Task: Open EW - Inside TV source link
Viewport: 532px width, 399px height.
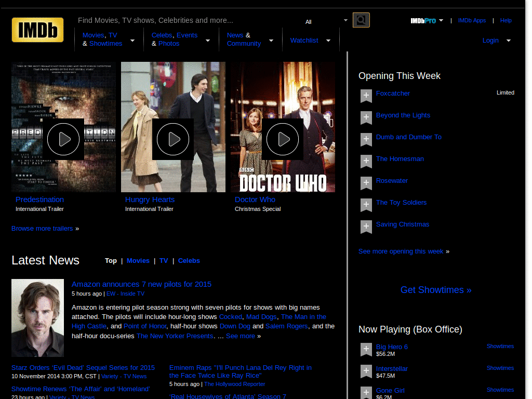Action: pos(126,294)
